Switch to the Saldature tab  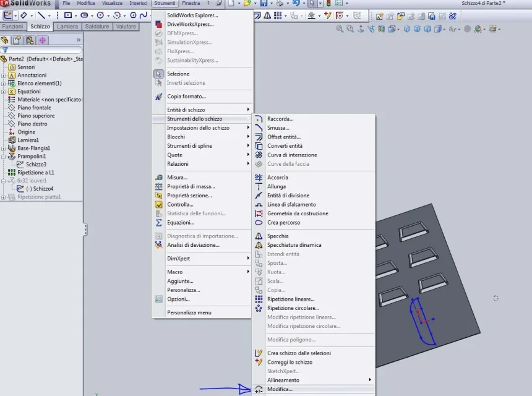(97, 27)
